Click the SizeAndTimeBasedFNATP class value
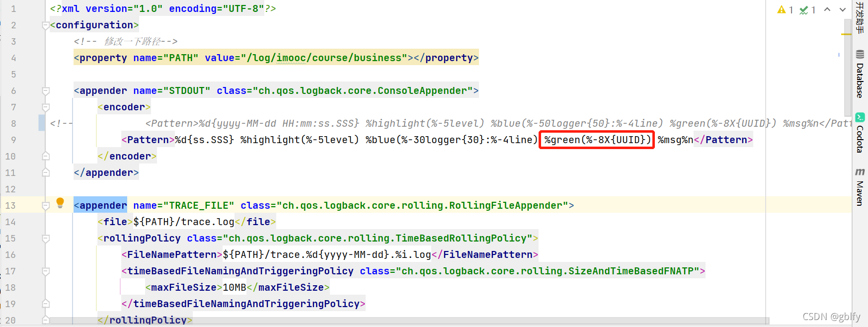 tap(548, 271)
